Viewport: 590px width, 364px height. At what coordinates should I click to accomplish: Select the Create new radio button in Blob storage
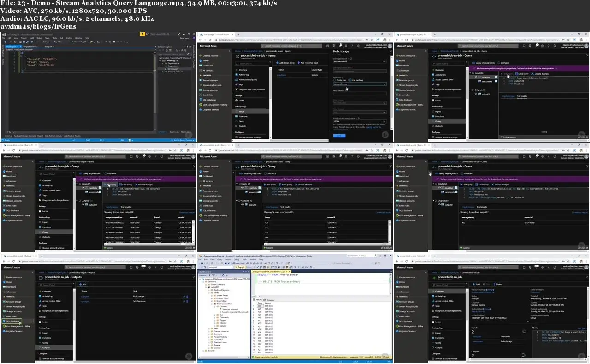[334, 80]
